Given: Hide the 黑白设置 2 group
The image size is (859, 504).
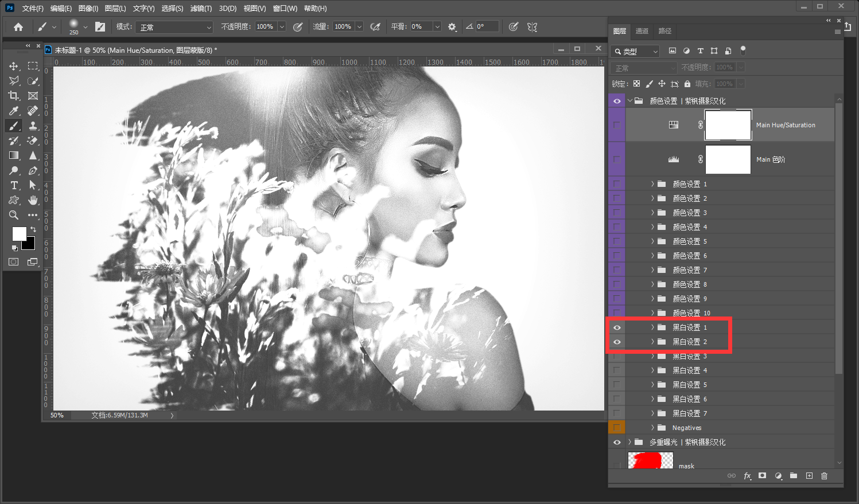Looking at the screenshot, I should (x=617, y=342).
